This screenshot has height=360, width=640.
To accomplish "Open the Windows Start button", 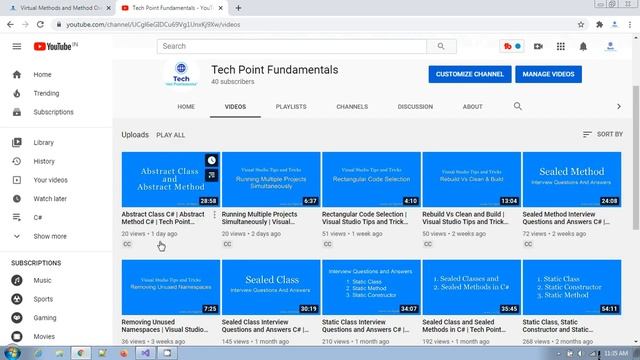I will coord(11,353).
